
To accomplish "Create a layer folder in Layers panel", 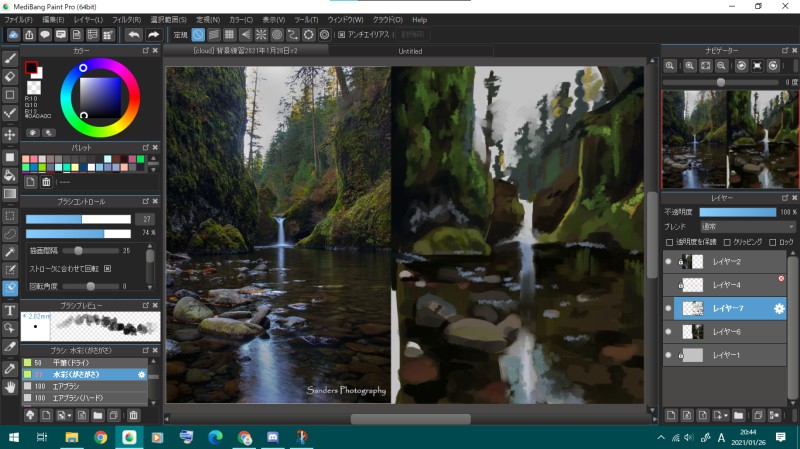I will (738, 415).
